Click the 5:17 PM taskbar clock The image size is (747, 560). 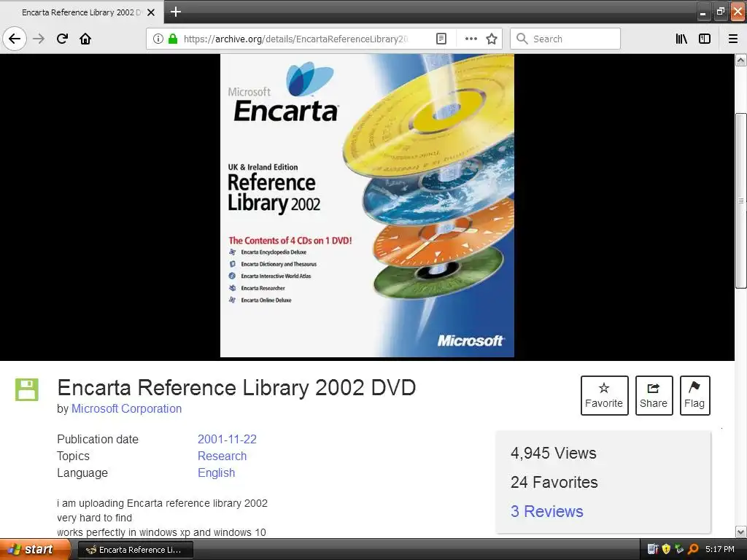(720, 549)
